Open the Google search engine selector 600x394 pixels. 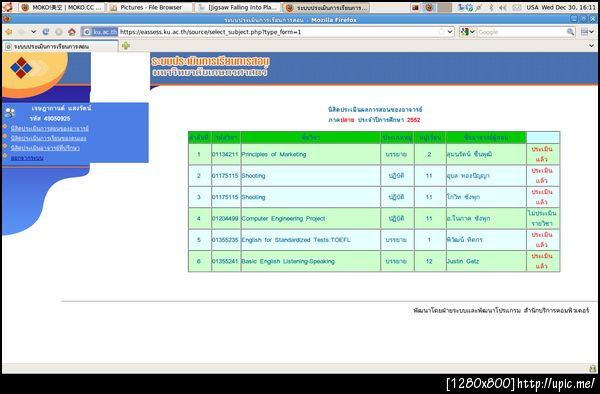coord(468,32)
